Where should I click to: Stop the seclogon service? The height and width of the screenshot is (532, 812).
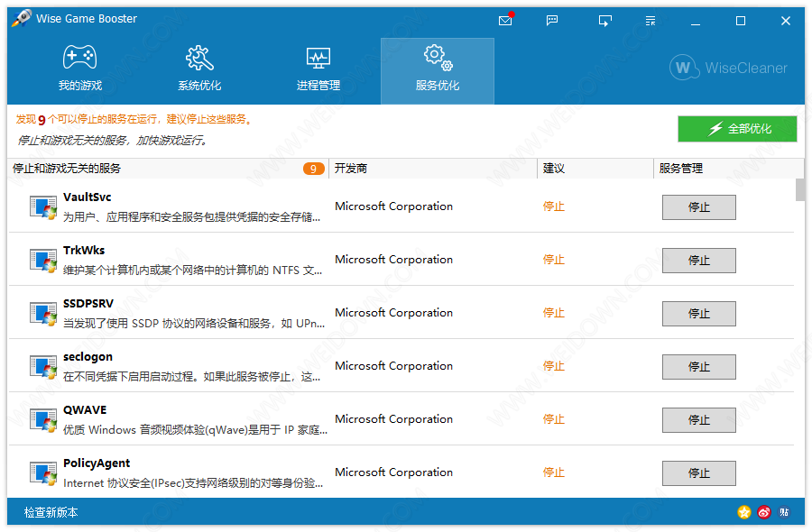click(698, 367)
